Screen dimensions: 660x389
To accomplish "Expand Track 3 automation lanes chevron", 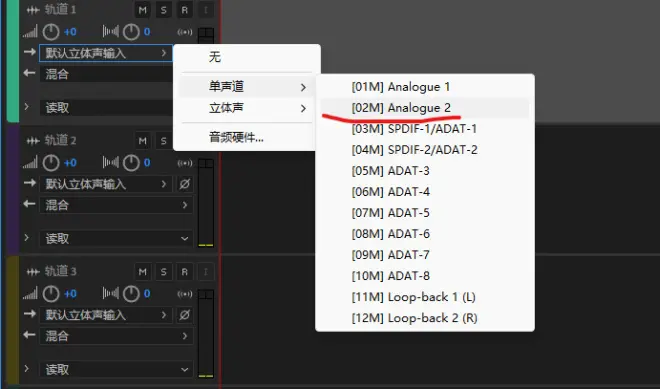I will pos(27,369).
